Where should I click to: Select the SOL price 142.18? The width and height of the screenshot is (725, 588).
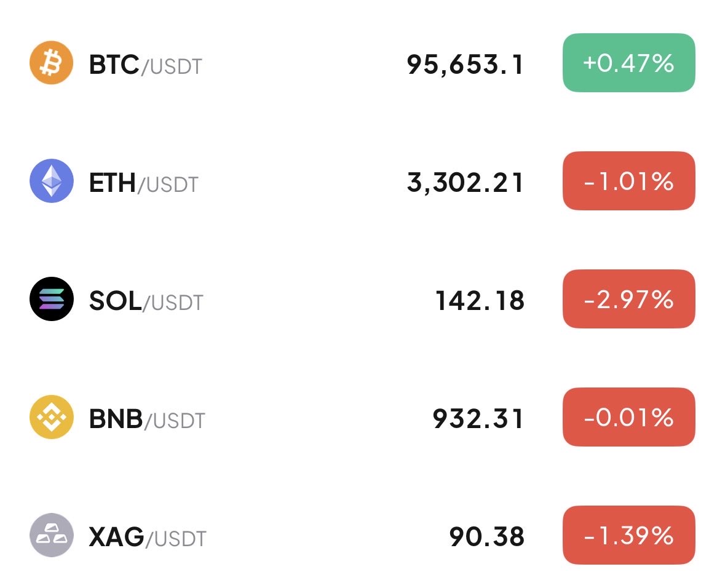tap(480, 300)
